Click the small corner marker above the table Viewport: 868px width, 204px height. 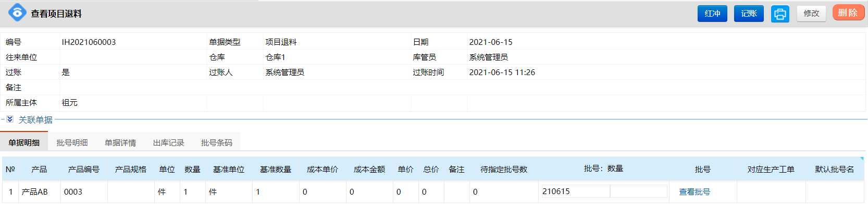(862, 159)
